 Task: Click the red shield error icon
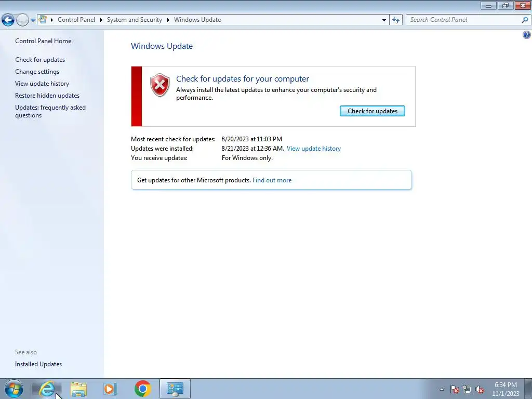[x=160, y=85]
